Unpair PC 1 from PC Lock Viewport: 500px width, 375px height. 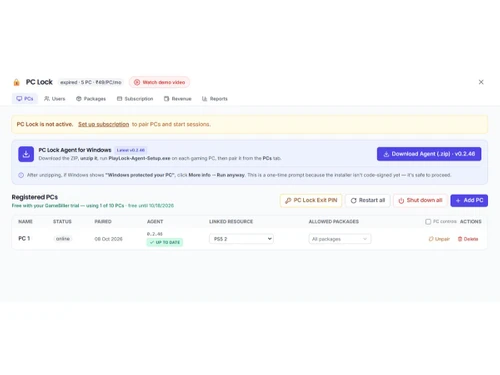pos(439,239)
